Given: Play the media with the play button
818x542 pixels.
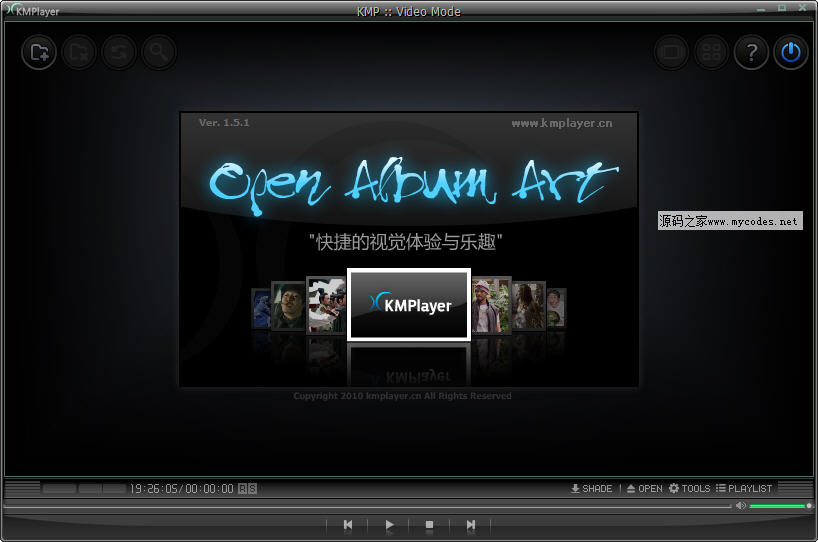Looking at the screenshot, I should 389,524.
